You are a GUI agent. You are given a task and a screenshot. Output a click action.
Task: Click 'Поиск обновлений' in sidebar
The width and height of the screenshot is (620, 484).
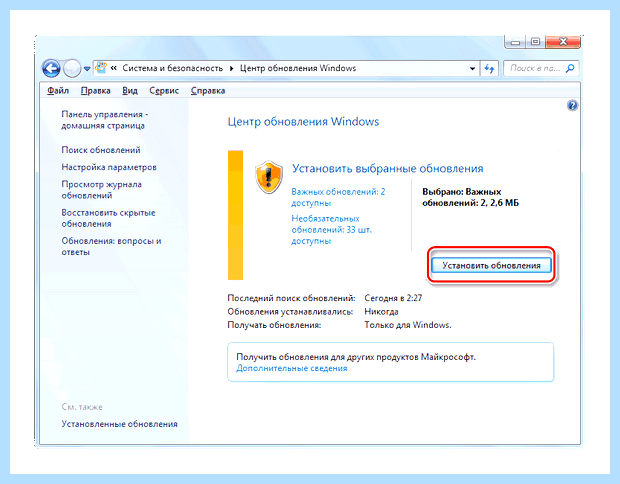[x=101, y=150]
